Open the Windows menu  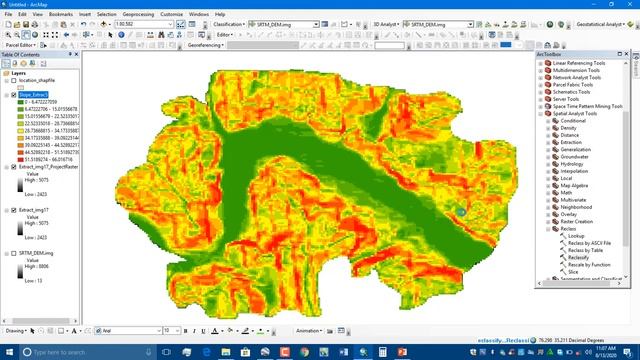click(199, 14)
